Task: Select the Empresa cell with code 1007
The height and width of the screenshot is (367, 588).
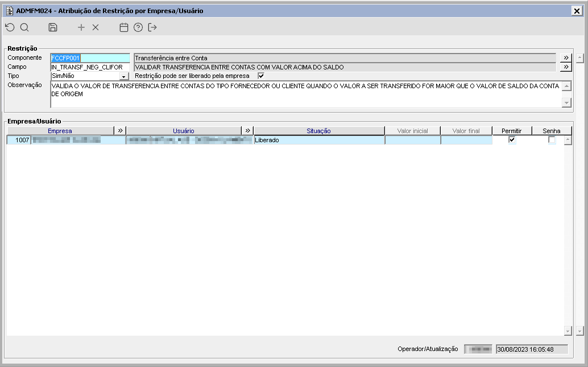Action: coord(19,140)
